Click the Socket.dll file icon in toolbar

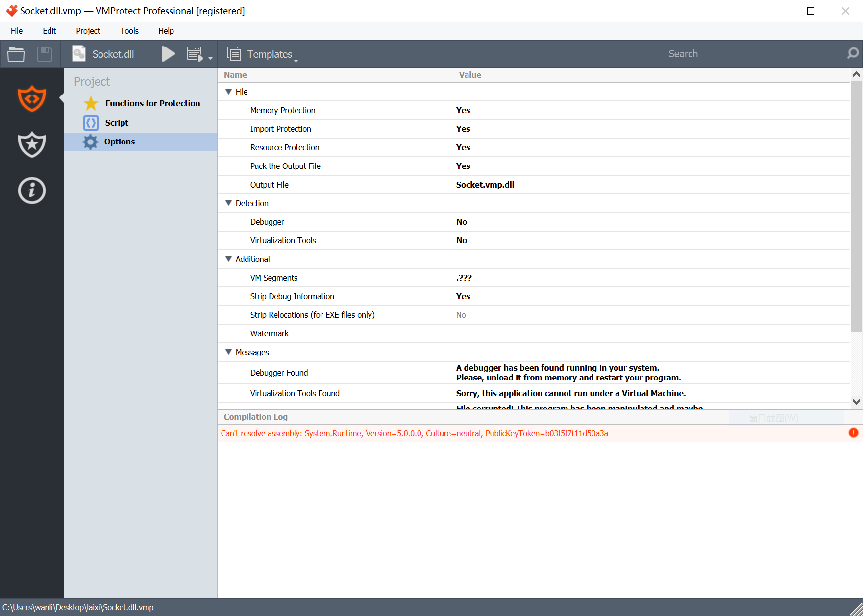click(x=79, y=54)
